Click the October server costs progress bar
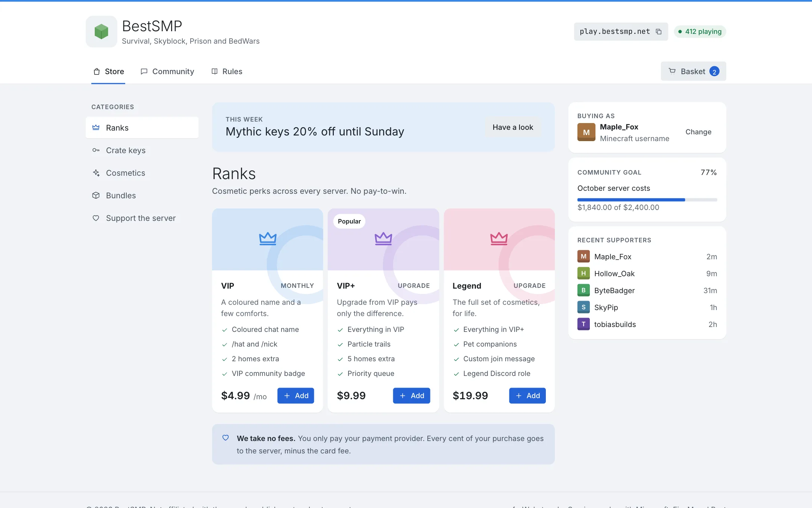This screenshot has width=812, height=508. click(647, 199)
